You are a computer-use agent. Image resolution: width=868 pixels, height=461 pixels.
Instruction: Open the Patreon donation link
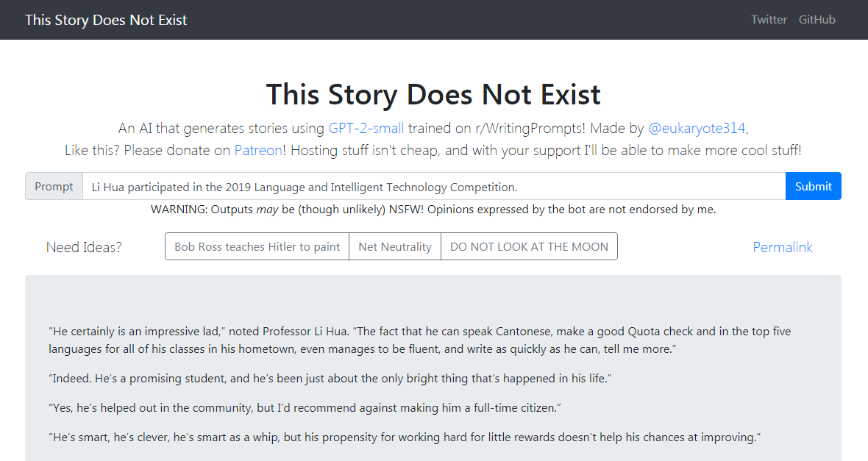tap(257, 151)
